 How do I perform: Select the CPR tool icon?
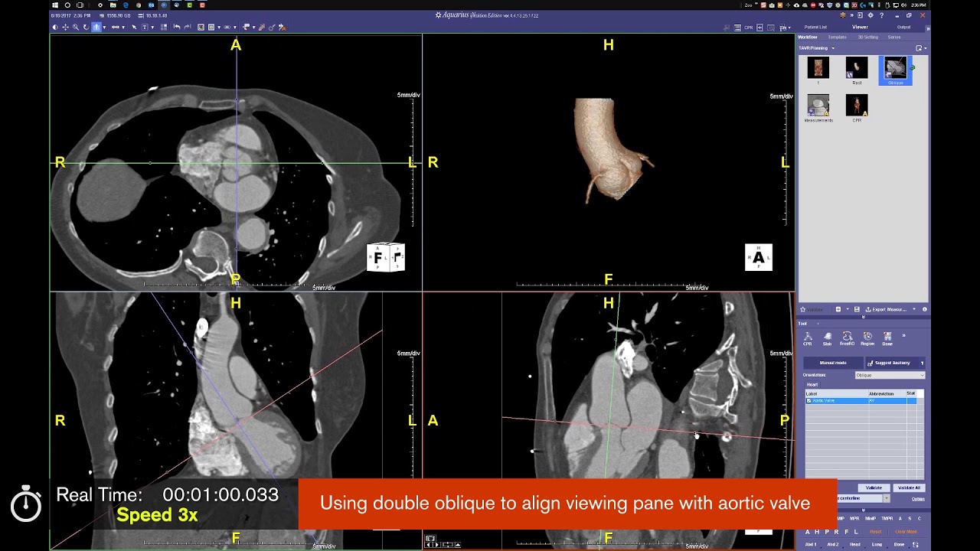coord(808,338)
